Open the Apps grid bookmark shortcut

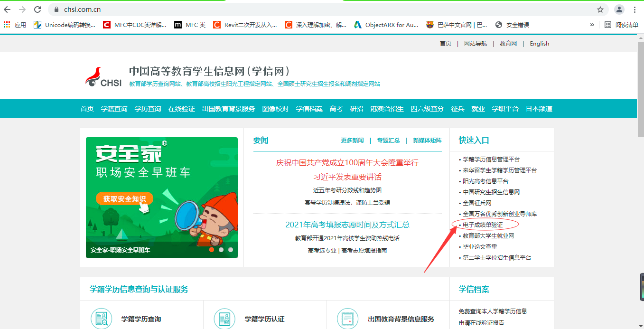pyautogui.click(x=15, y=25)
